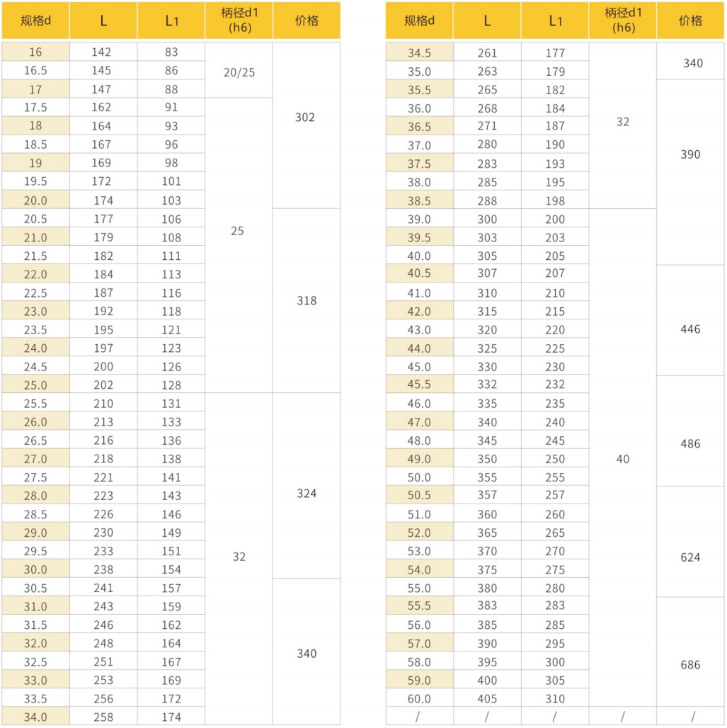
Task: Select the 价格 header in right table
Action: pyautogui.click(x=690, y=21)
